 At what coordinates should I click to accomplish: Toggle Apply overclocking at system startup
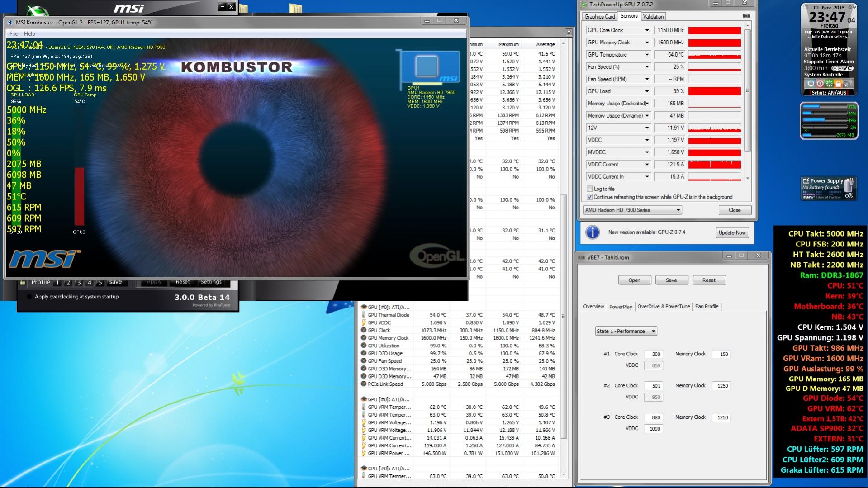pyautogui.click(x=29, y=297)
